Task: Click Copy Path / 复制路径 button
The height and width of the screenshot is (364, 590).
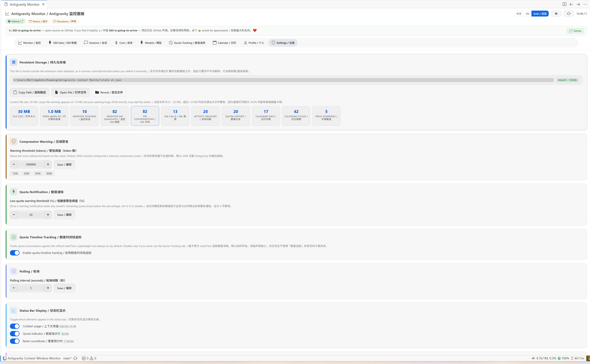Action: pos(30,92)
